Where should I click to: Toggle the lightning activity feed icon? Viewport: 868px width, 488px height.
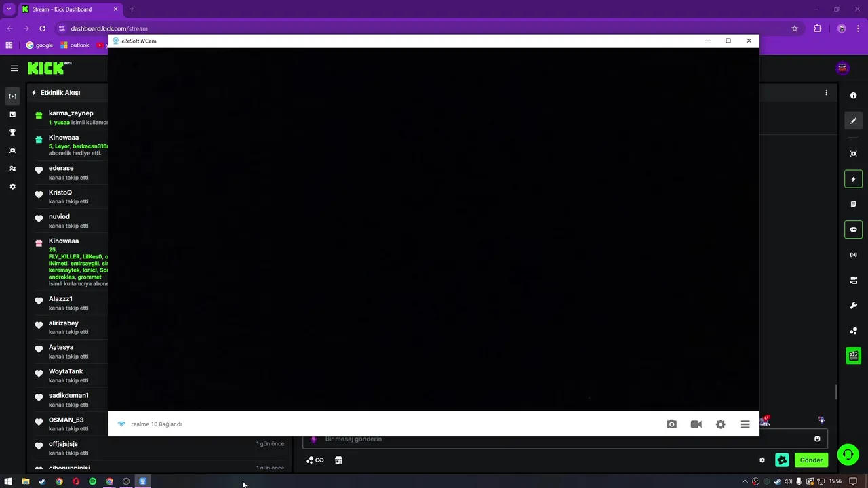854,179
